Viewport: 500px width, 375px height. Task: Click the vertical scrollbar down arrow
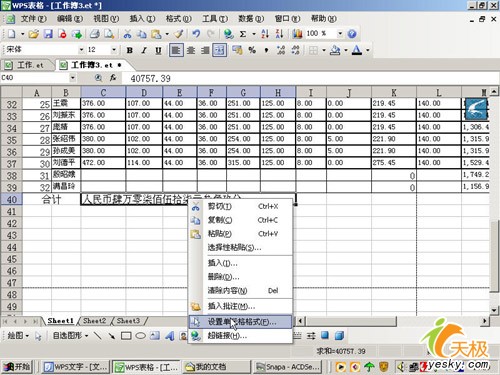pyautogui.click(x=494, y=310)
